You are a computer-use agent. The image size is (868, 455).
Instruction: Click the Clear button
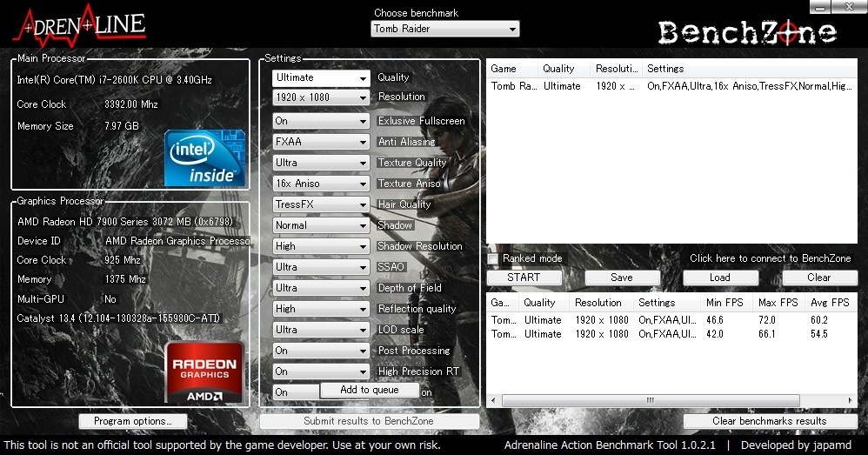[818, 278]
